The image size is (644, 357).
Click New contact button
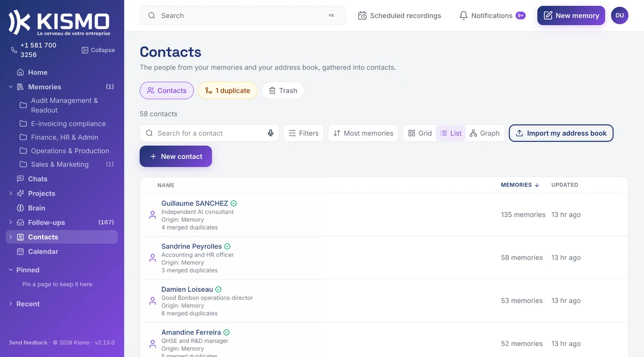click(x=175, y=157)
